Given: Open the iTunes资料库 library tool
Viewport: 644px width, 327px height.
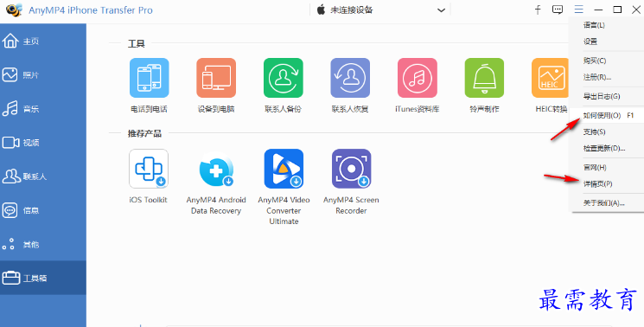Looking at the screenshot, I should [x=418, y=78].
